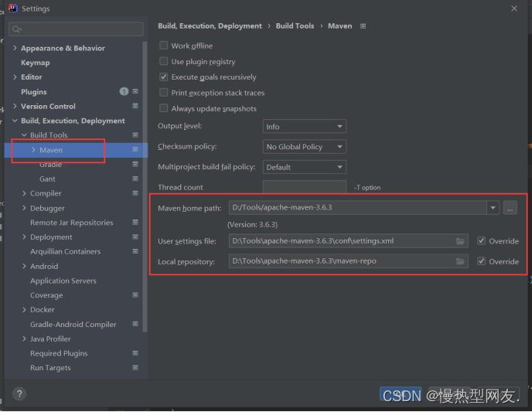Click Build, Execution, Deployment breadcrumb

[210, 26]
